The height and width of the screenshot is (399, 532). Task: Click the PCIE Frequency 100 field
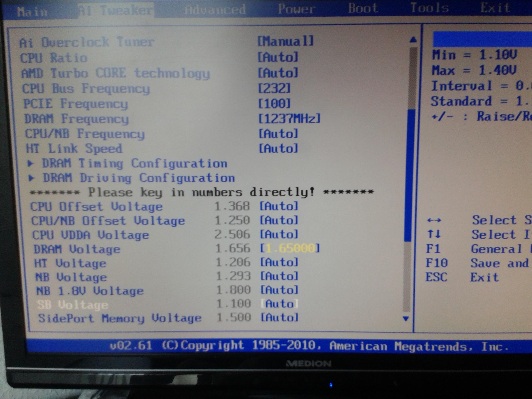point(274,104)
